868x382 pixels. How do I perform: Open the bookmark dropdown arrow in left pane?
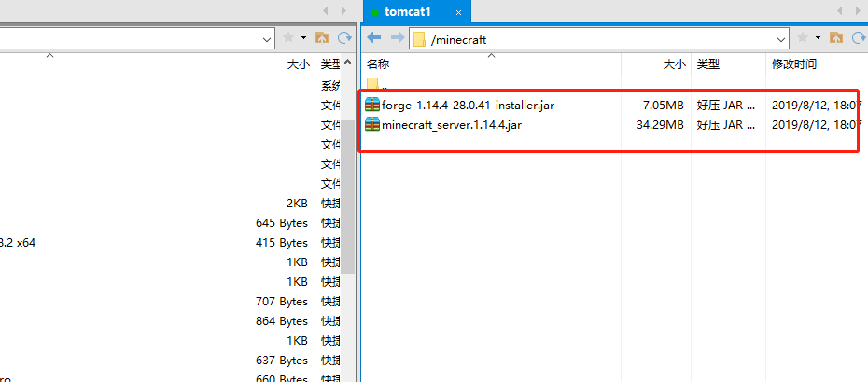click(303, 37)
